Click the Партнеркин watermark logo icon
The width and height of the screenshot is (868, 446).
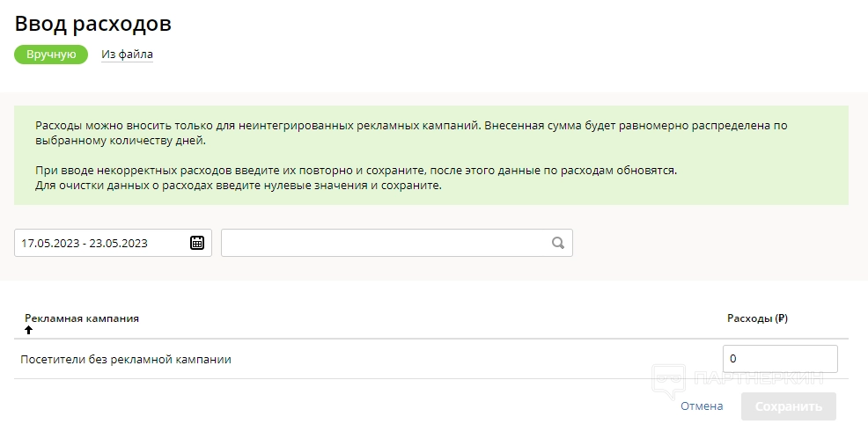pyautogui.click(x=669, y=380)
